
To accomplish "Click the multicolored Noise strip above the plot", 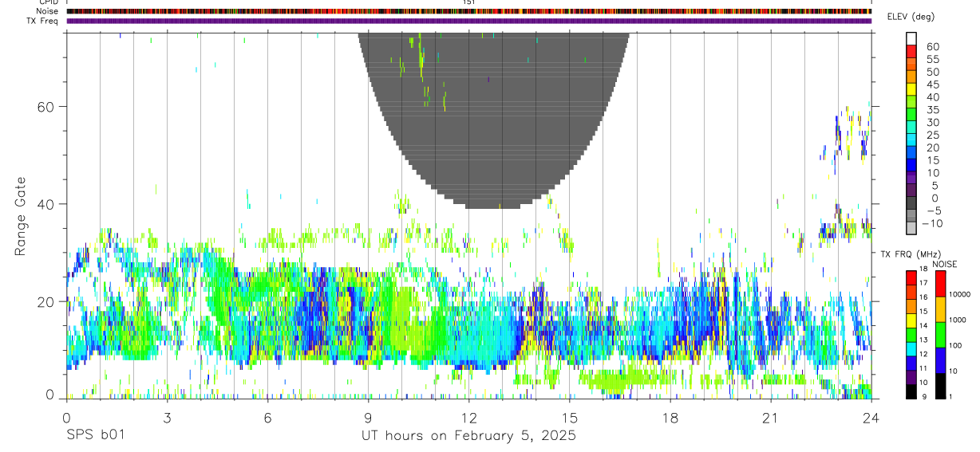I will 468,11.
